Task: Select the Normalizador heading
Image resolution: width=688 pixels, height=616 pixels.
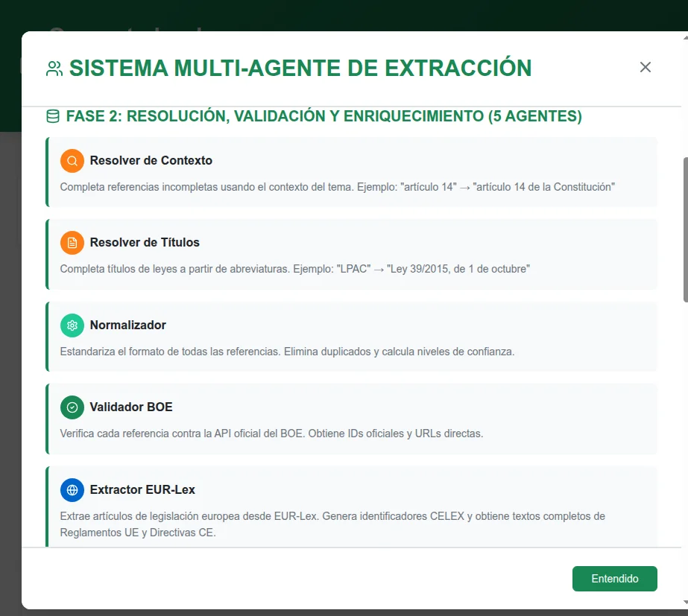Action: click(x=127, y=326)
